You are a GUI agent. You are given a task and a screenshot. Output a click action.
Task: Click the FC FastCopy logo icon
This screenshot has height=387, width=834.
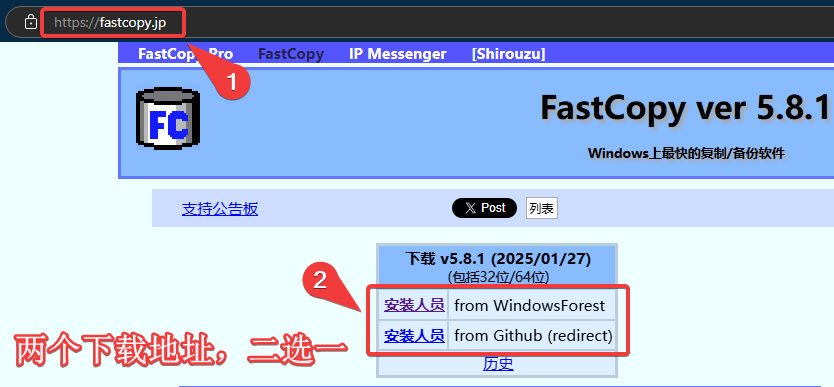pos(168,118)
